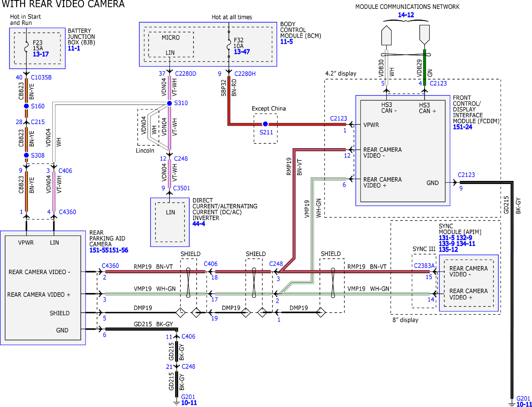The width and height of the screenshot is (532, 407).
Task: Open Battery Junction Box link 11-1
Action: 74,48
